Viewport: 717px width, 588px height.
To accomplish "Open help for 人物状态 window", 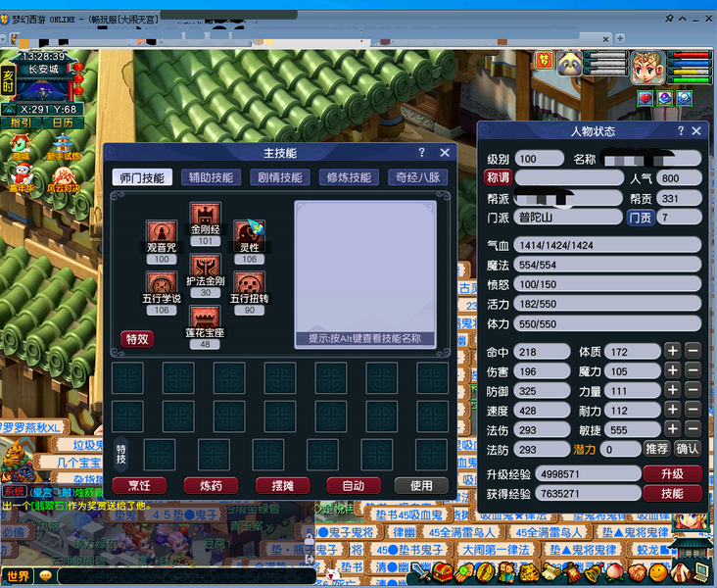I will (x=681, y=131).
